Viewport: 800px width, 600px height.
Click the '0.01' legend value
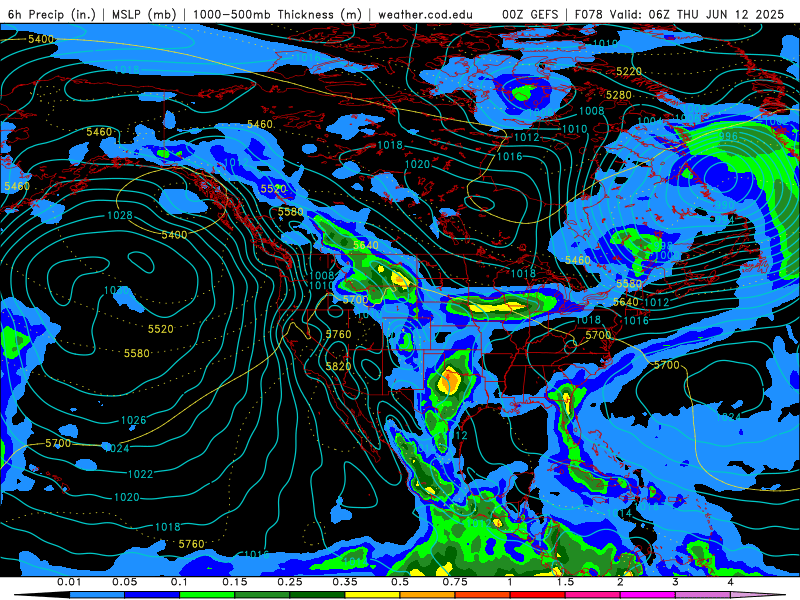click(x=68, y=582)
